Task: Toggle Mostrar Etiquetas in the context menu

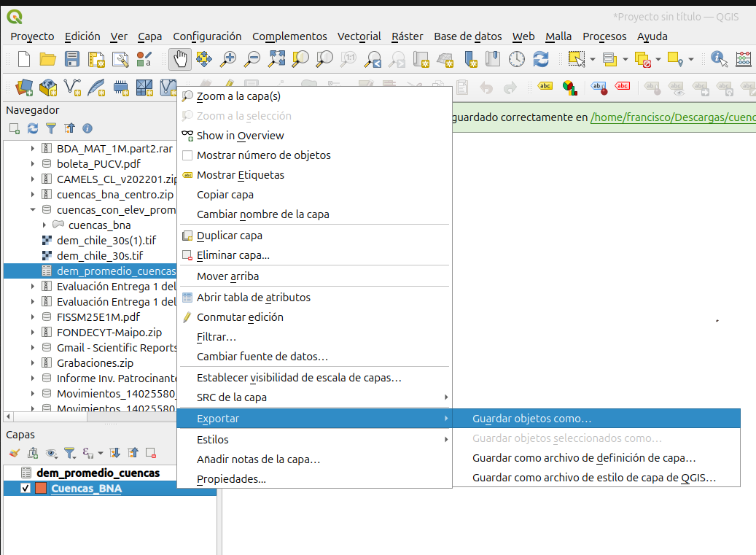Action: (241, 175)
